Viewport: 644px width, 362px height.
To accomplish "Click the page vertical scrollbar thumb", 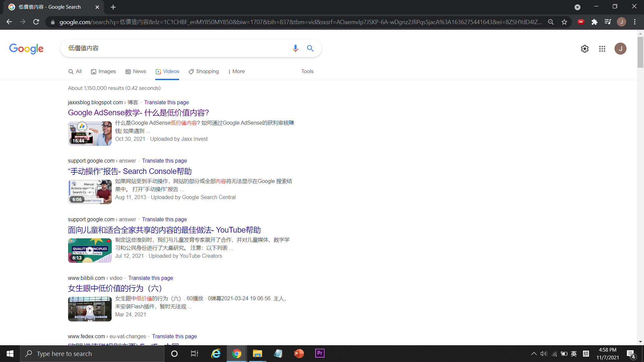I will tap(640, 52).
